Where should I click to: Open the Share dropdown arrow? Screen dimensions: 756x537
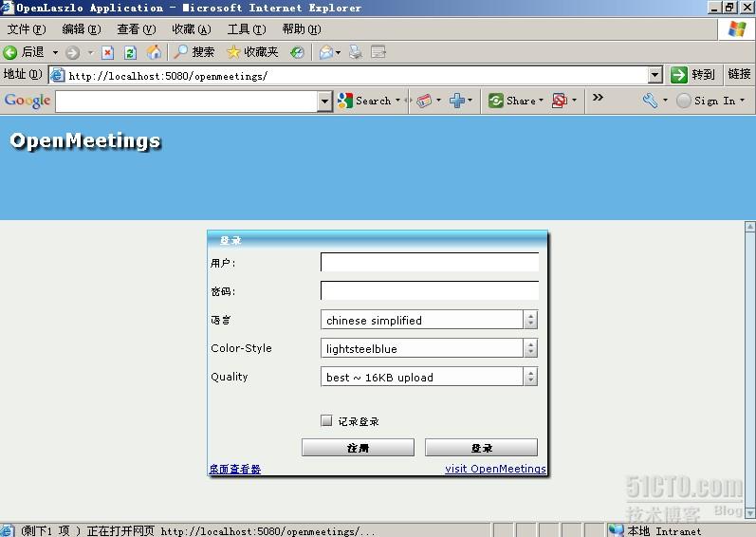tap(541, 101)
